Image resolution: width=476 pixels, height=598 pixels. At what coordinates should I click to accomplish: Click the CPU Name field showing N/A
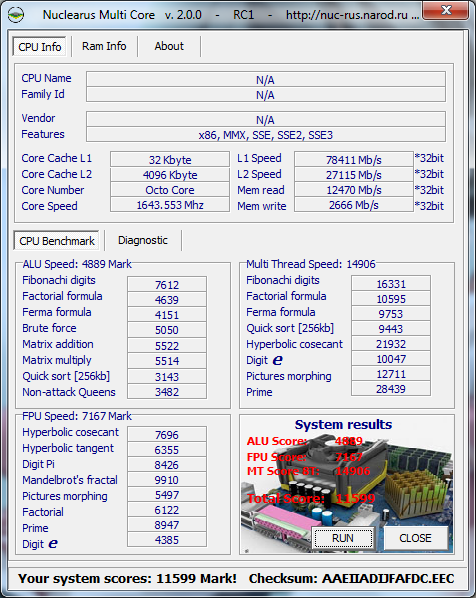point(265,79)
